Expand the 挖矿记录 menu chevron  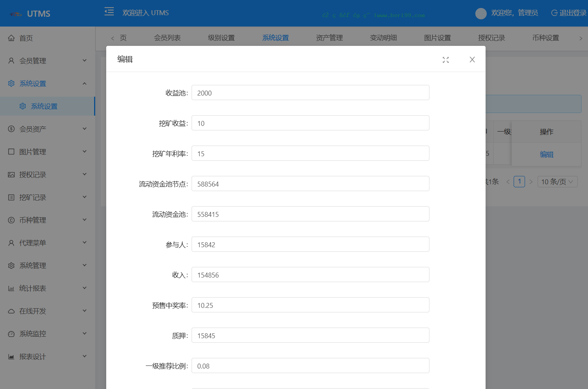click(x=85, y=197)
